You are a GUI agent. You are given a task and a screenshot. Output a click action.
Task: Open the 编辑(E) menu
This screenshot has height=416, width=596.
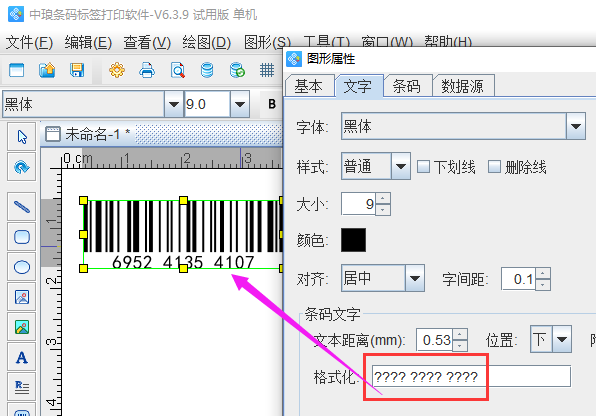pos(88,42)
